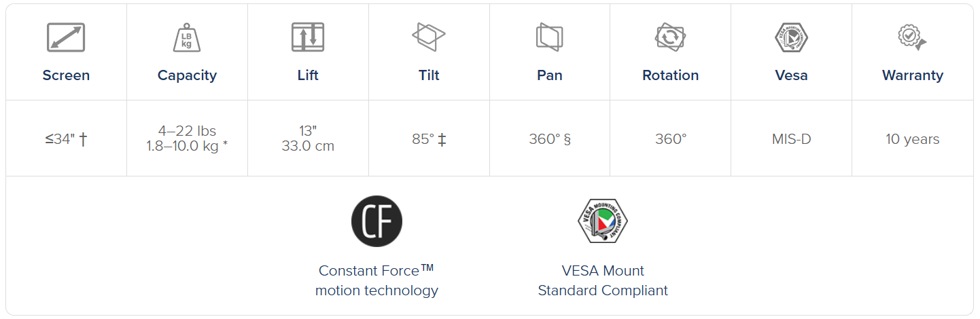
Task: Click the black CF Constant Force logo
Action: [x=377, y=221]
